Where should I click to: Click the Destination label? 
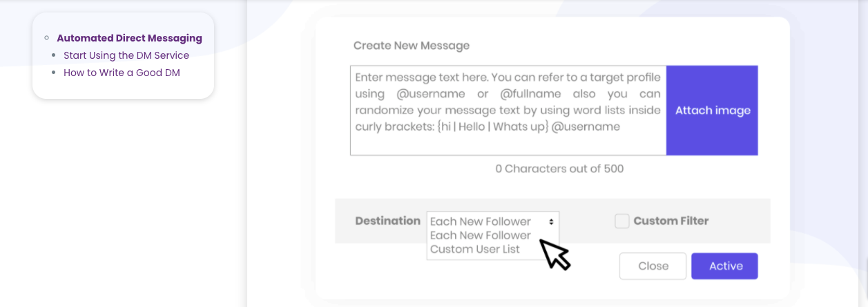(387, 221)
